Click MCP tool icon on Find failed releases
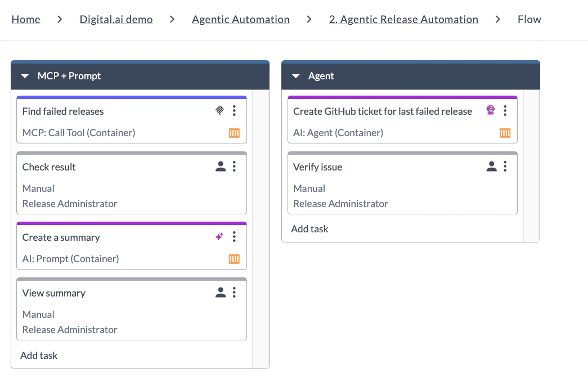Image resolution: width=588 pixels, height=391 pixels. click(x=220, y=110)
